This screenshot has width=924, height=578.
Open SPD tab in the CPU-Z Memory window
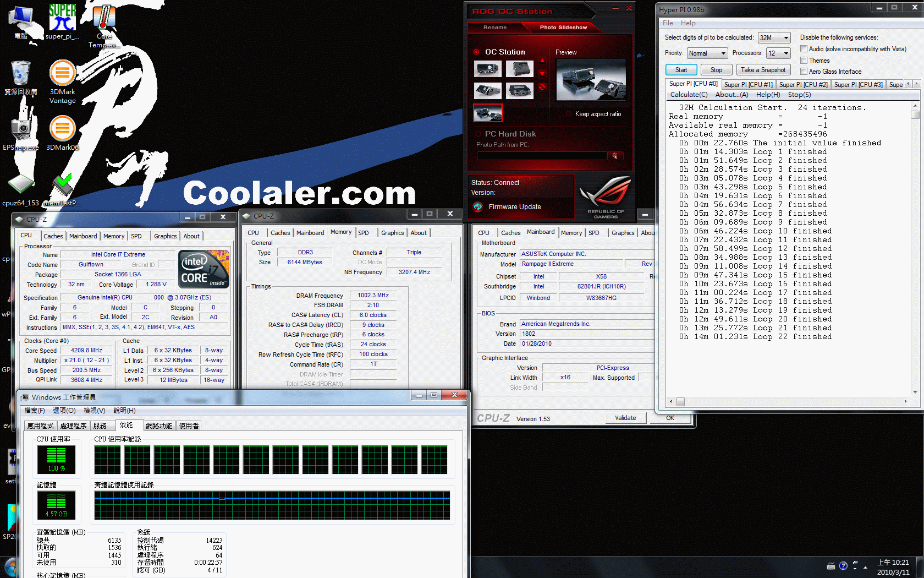pyautogui.click(x=364, y=233)
